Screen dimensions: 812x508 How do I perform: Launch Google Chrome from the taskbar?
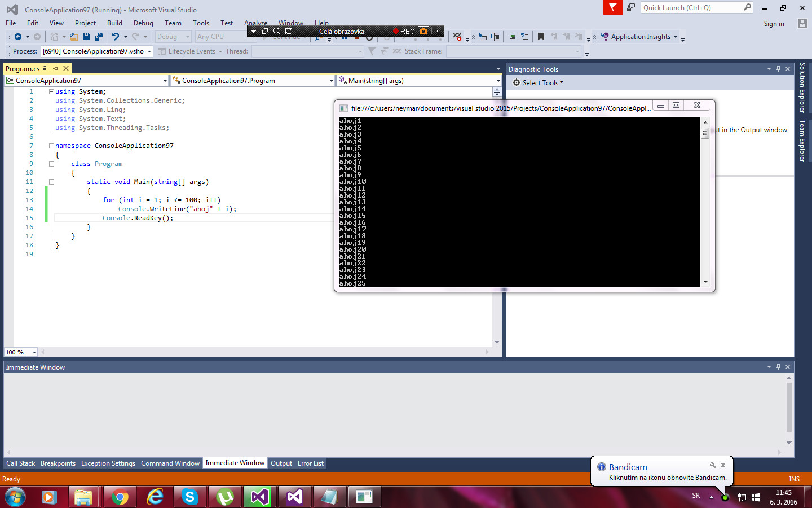point(120,497)
